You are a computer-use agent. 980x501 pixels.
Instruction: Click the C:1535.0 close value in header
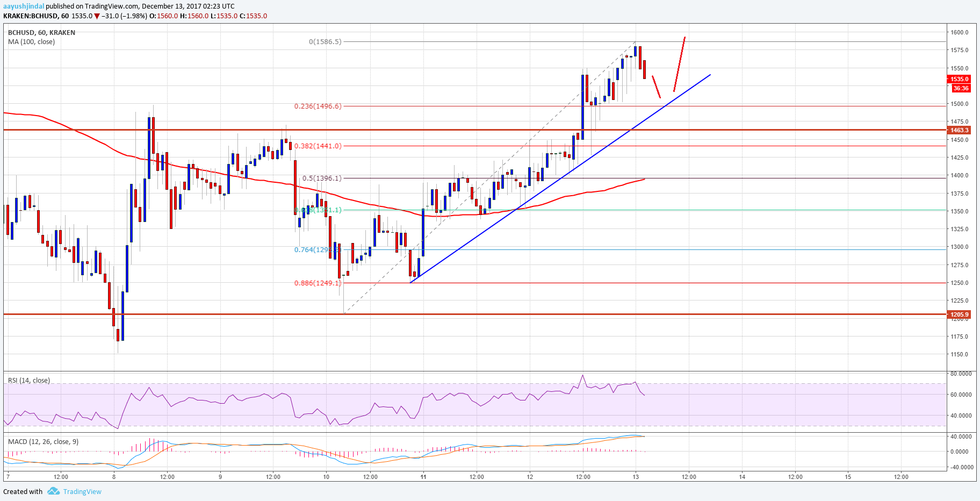pos(253,16)
